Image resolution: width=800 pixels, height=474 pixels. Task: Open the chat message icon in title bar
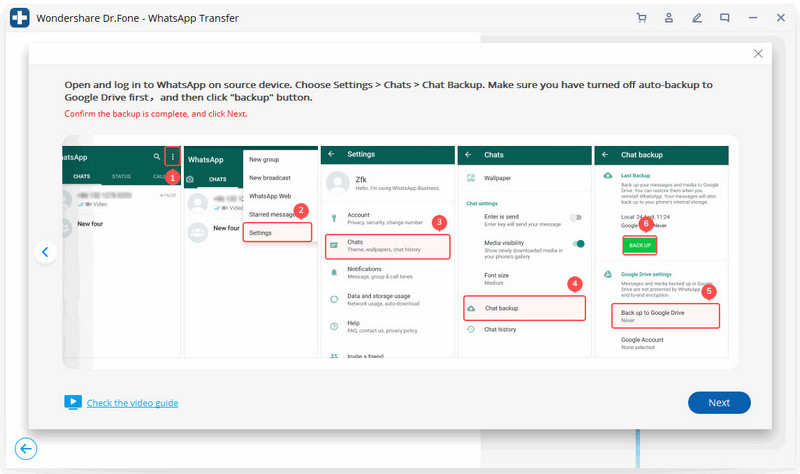pos(724,18)
